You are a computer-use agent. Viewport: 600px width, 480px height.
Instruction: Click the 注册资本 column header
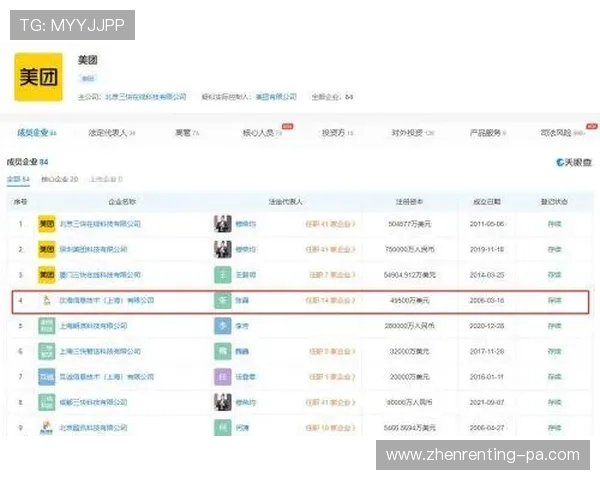click(x=409, y=202)
